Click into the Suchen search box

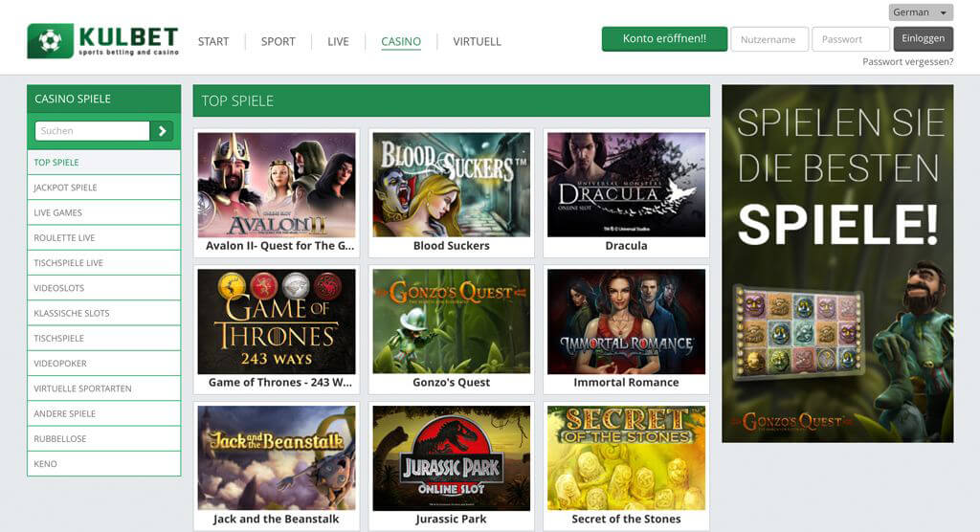click(x=93, y=131)
